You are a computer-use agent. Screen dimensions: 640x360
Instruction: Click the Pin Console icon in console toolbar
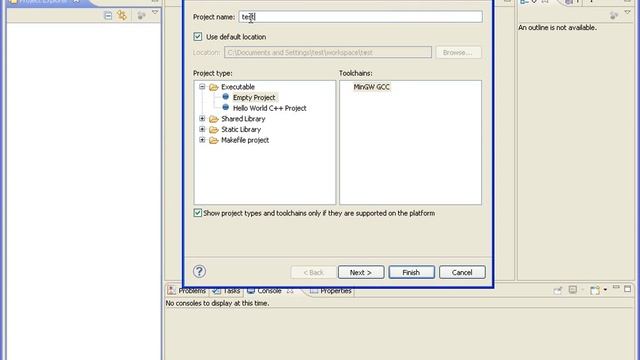click(x=558, y=290)
